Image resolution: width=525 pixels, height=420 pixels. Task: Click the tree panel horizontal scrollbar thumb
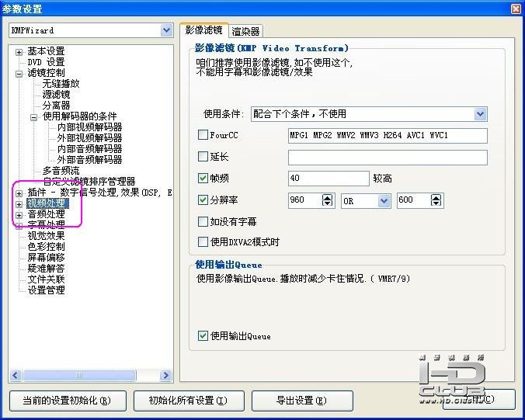point(79,376)
